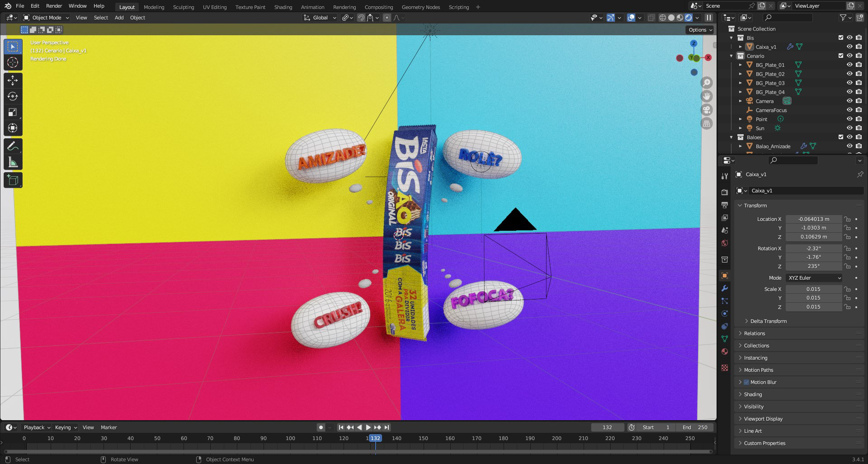868x464 pixels.
Task: Hide BG_Plate_03 with its eye icon
Action: (849, 83)
